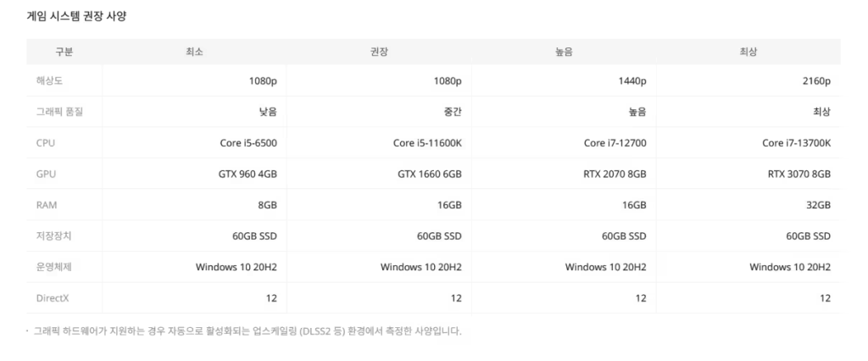Click the 저장장치 row label
The height and width of the screenshot is (361, 868).
pos(53,236)
